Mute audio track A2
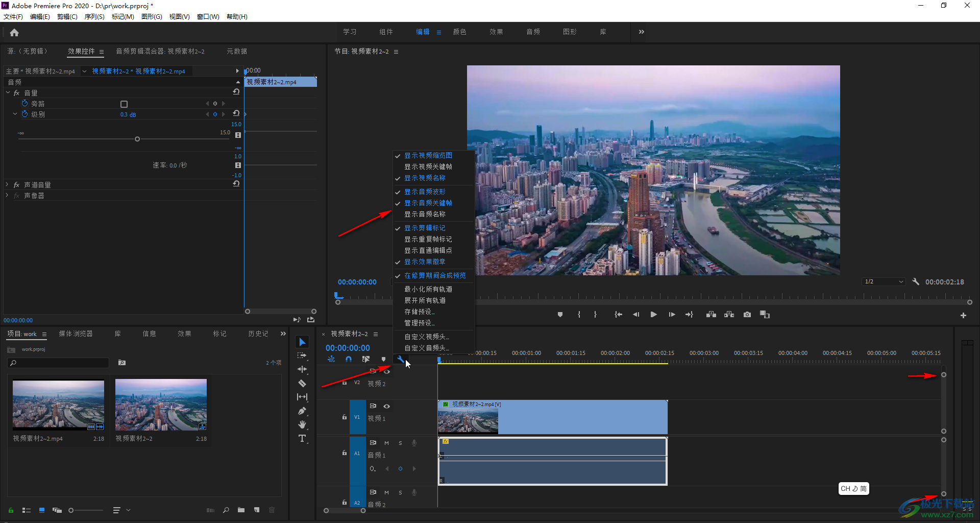This screenshot has height=523, width=980. 387,492
